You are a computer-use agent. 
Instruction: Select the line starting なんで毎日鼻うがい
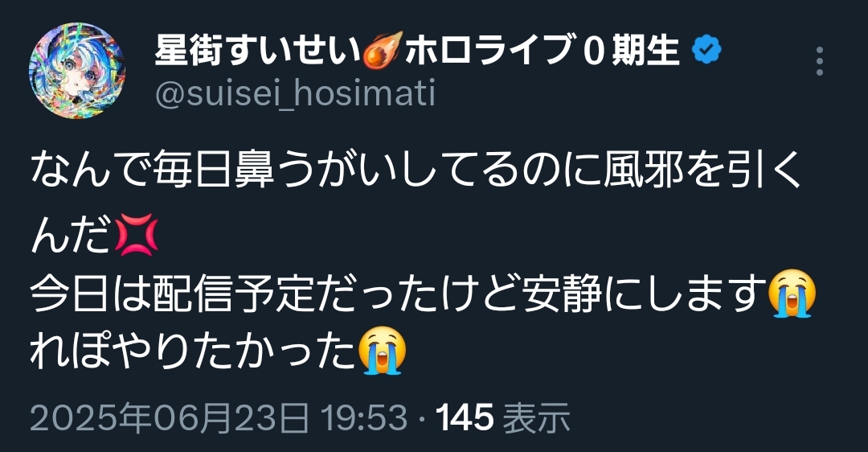tap(416, 170)
